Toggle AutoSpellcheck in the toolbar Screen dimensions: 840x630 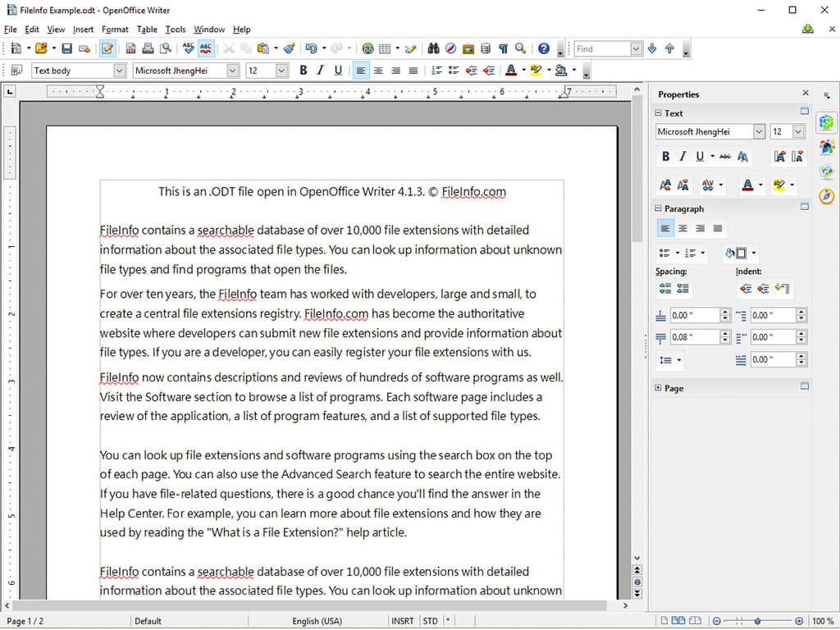(206, 49)
